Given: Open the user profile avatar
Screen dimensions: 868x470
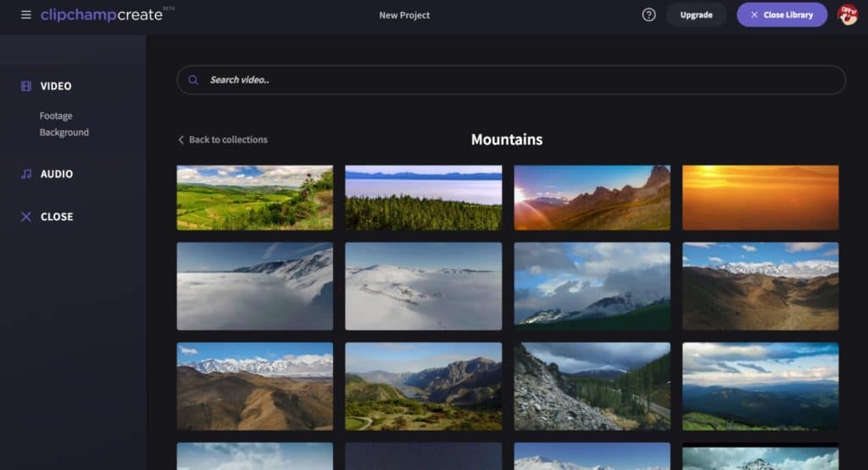Looking at the screenshot, I should pyautogui.click(x=847, y=14).
